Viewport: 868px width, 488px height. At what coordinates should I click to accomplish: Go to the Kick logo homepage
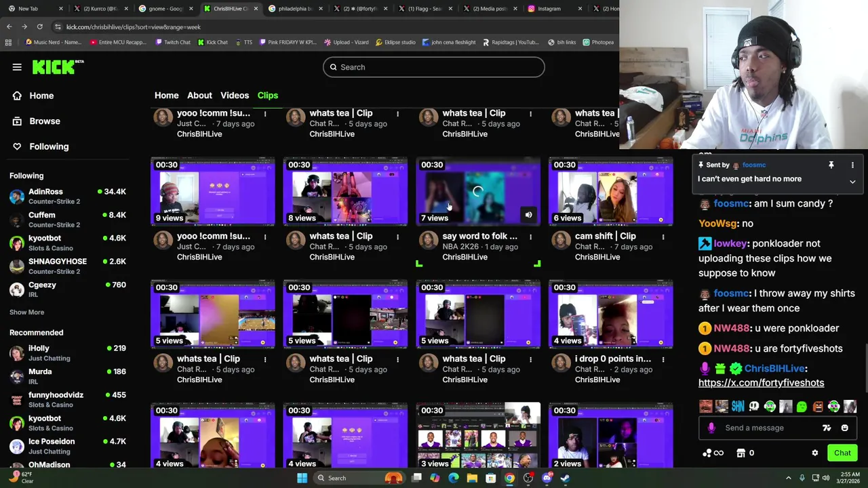click(x=58, y=66)
